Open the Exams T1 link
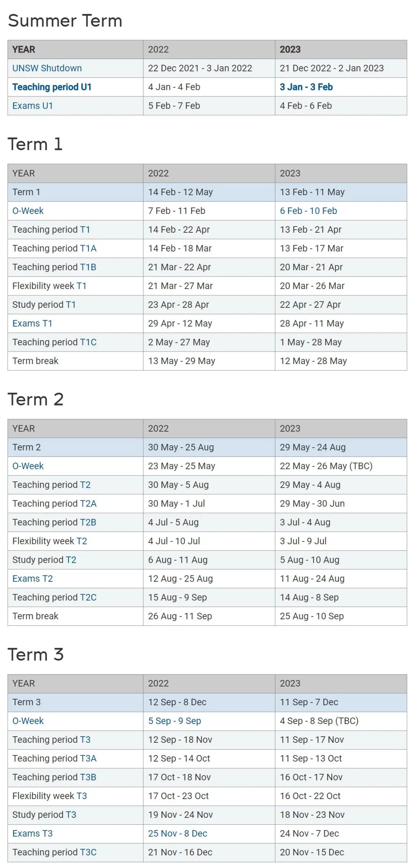 pyautogui.click(x=32, y=323)
